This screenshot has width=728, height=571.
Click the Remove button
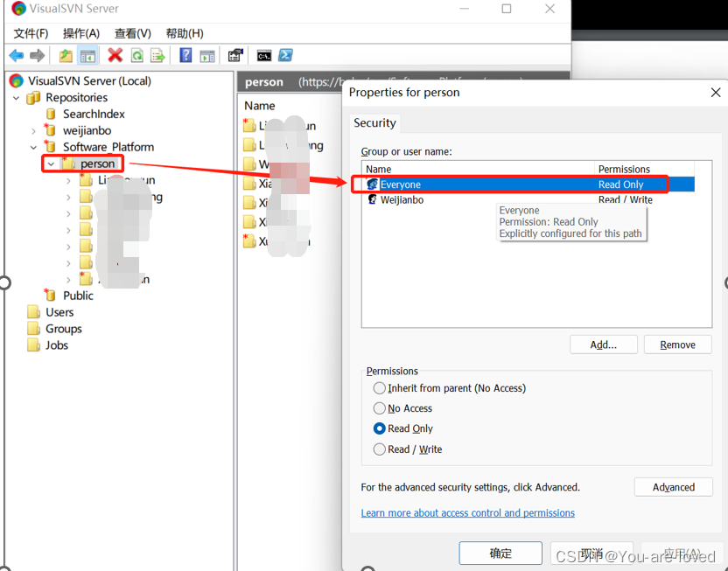678,345
